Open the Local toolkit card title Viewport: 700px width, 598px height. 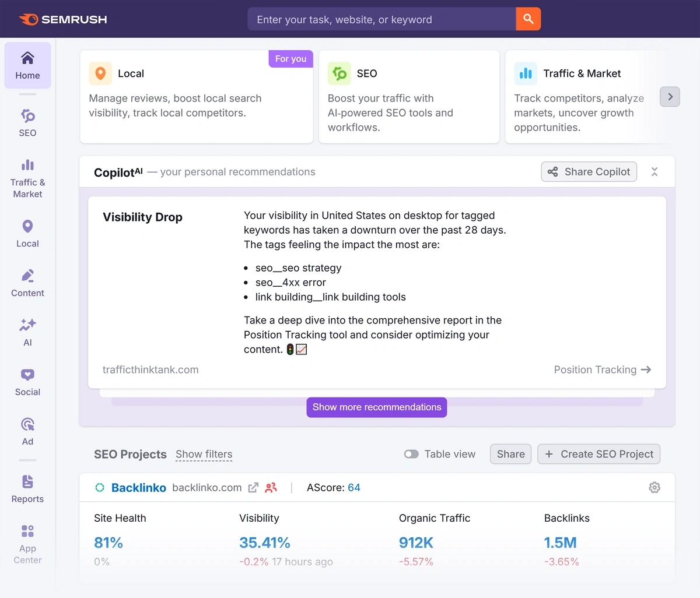click(131, 73)
